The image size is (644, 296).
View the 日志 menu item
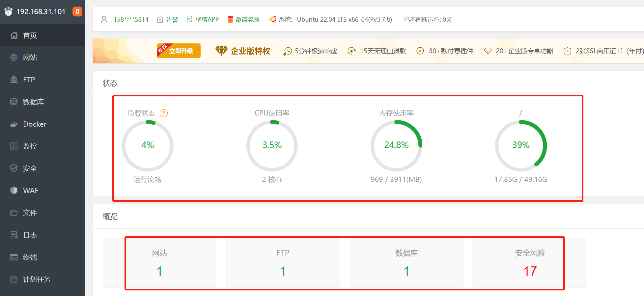coord(42,235)
